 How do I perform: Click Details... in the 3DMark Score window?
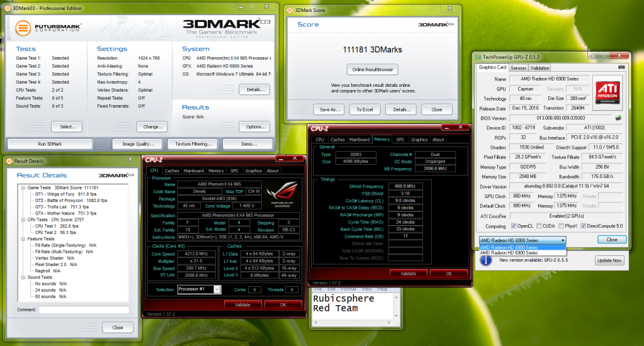tap(401, 109)
